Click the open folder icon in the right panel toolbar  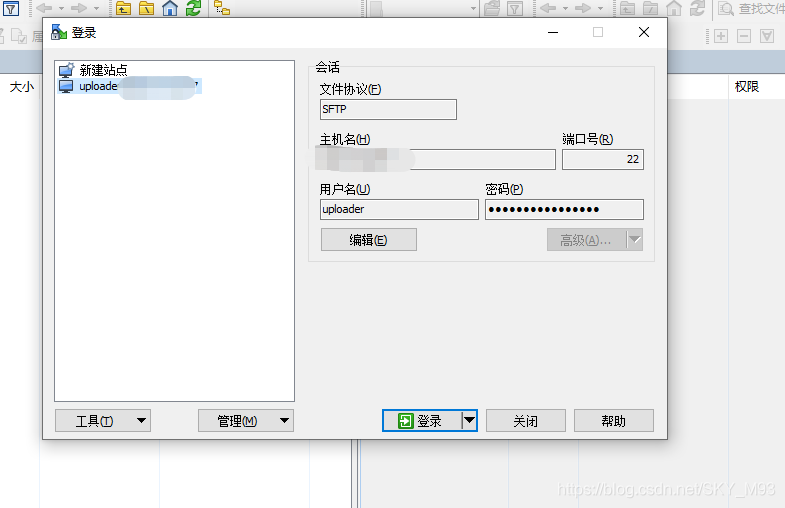pyautogui.click(x=492, y=8)
